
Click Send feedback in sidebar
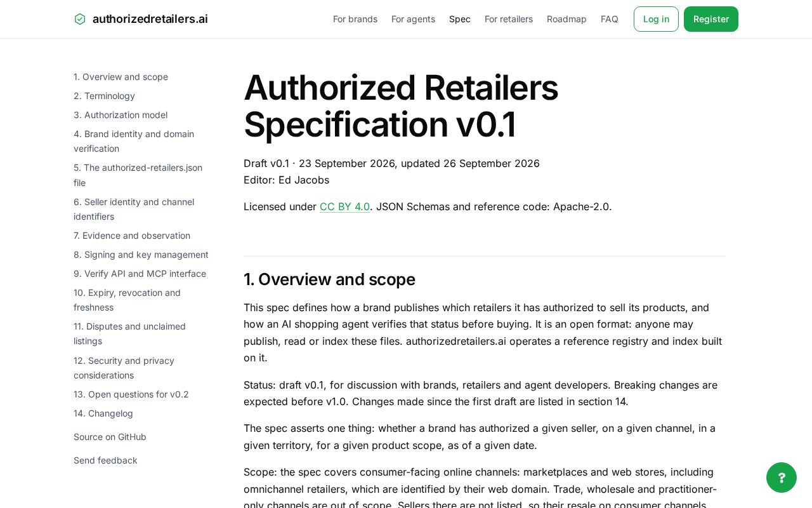105,460
